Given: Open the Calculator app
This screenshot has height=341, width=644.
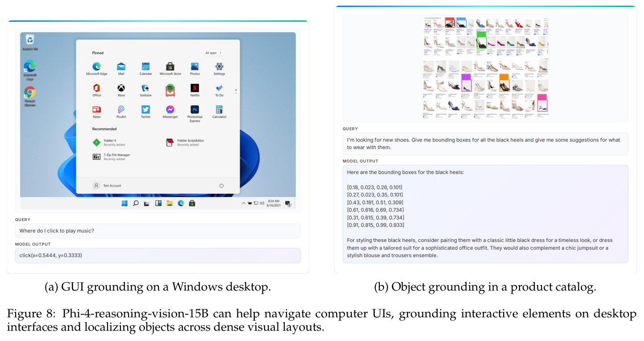Looking at the screenshot, I should click(219, 112).
